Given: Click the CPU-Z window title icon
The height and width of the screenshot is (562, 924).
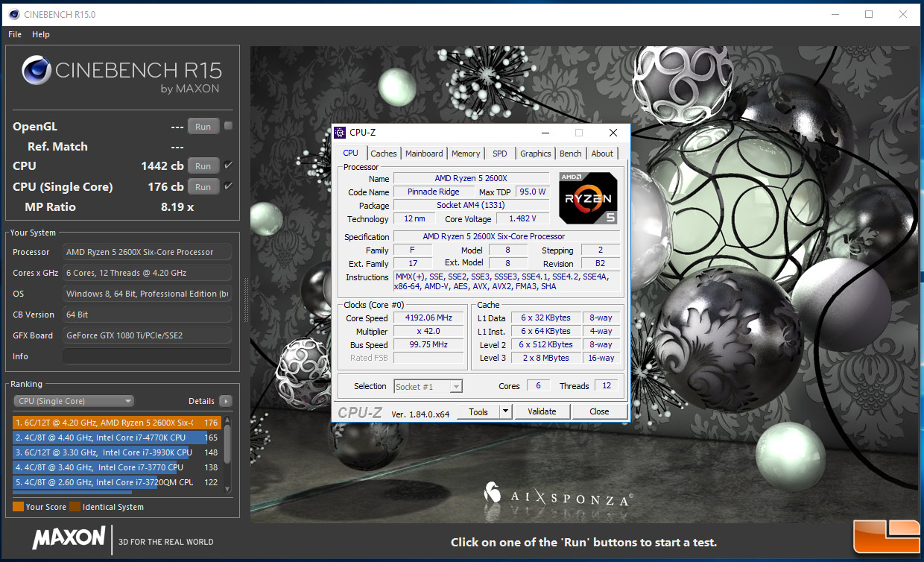Looking at the screenshot, I should pyautogui.click(x=340, y=133).
